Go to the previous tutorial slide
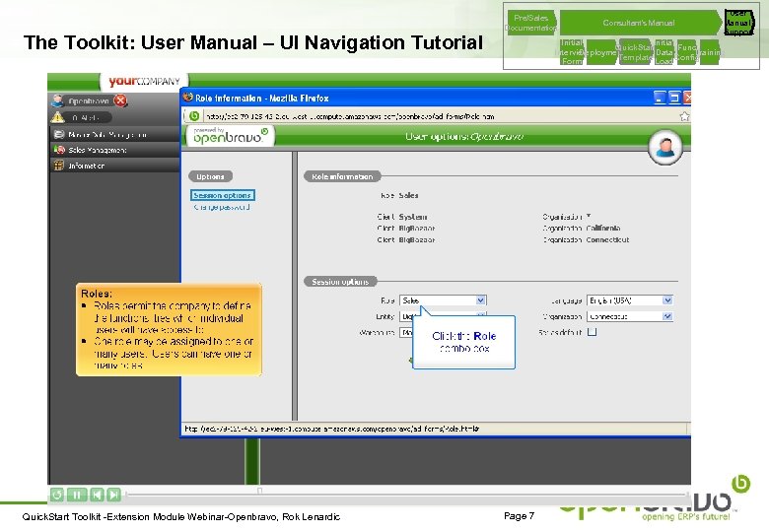The image size is (769, 532). [97, 495]
